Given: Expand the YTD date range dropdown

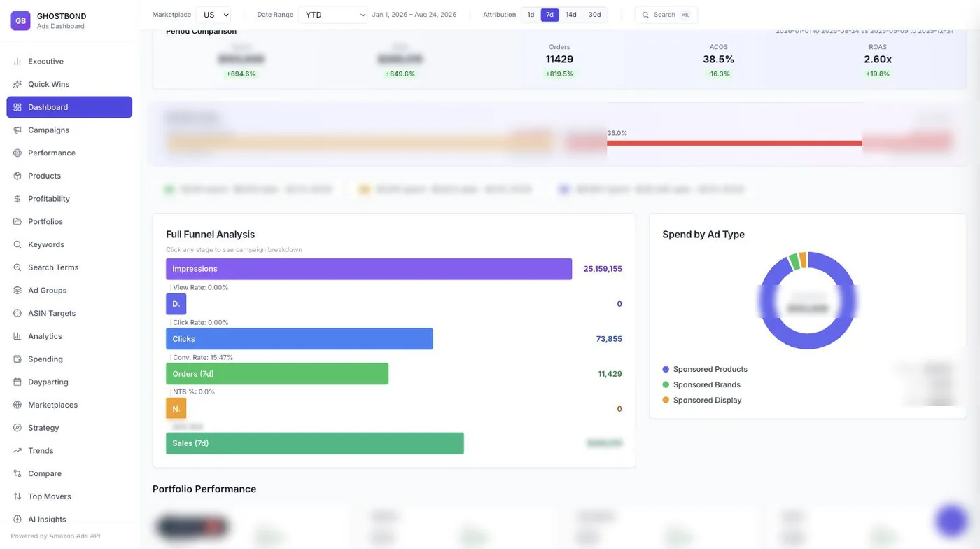Looking at the screenshot, I should tap(332, 15).
